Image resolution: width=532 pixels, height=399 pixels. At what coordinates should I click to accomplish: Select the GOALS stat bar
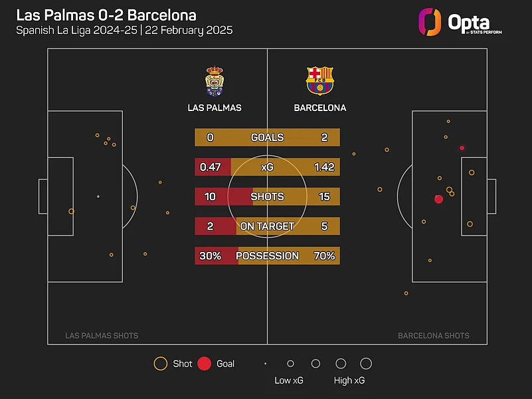tap(267, 138)
